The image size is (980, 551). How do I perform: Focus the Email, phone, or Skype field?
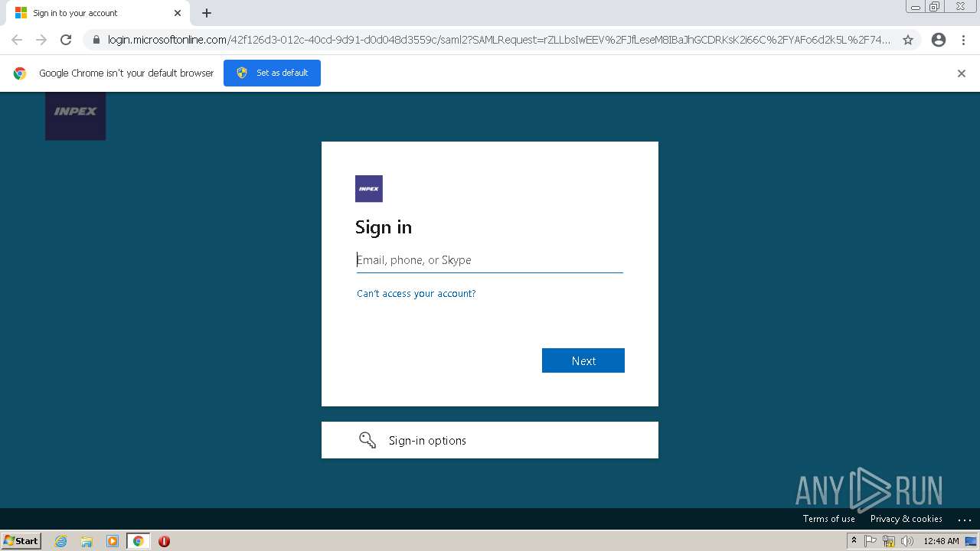click(490, 260)
